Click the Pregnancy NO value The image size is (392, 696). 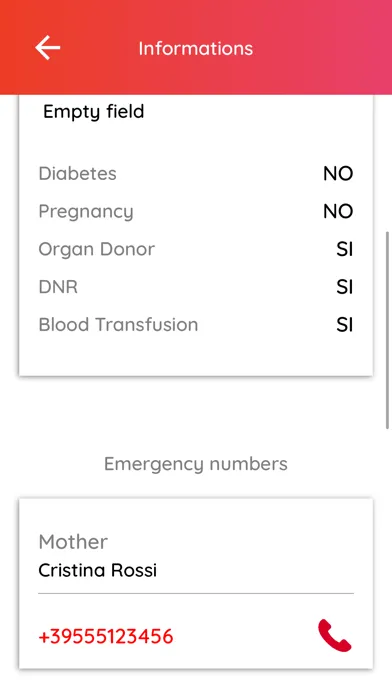coord(338,212)
